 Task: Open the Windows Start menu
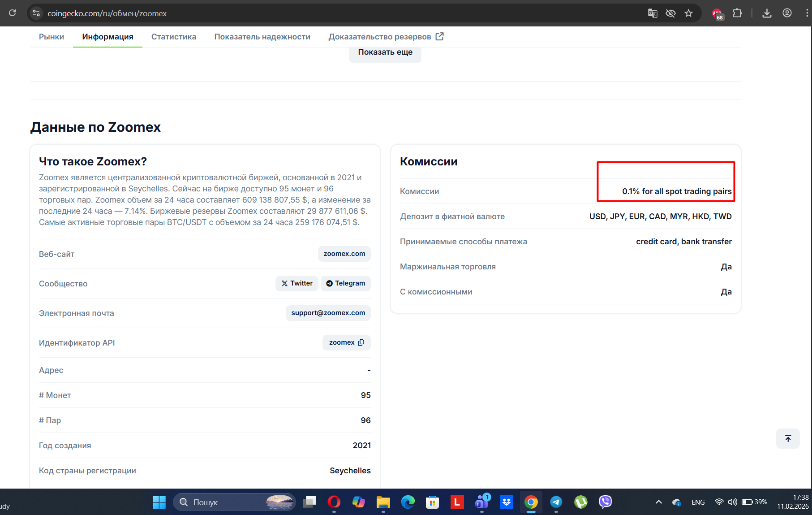(x=159, y=502)
